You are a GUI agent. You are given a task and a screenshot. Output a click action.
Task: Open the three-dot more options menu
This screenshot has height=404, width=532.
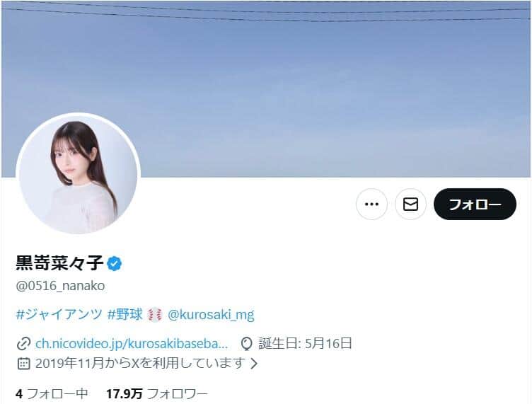pos(371,204)
